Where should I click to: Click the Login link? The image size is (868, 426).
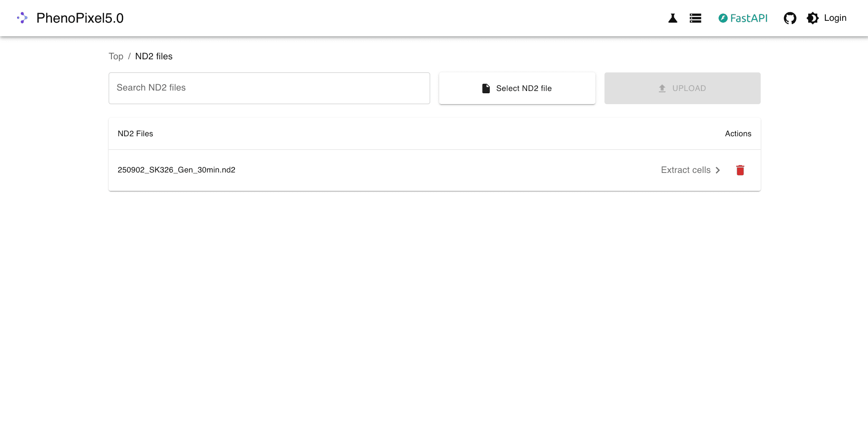coord(835,18)
